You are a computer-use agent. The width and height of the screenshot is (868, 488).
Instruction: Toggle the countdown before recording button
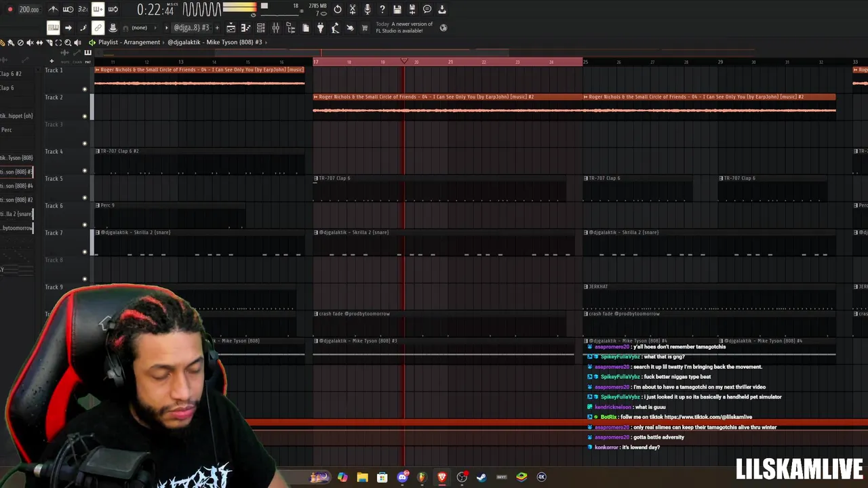[83, 9]
